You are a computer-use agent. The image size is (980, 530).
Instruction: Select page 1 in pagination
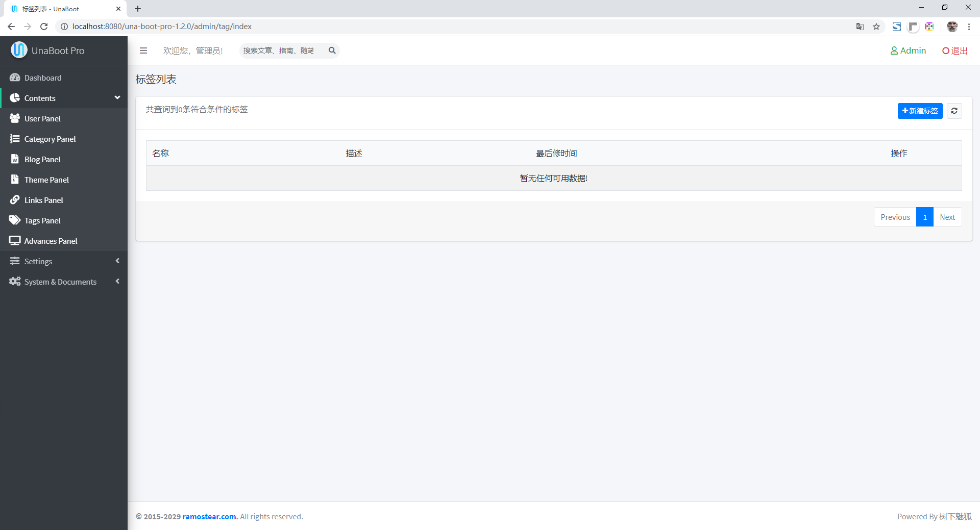point(925,217)
